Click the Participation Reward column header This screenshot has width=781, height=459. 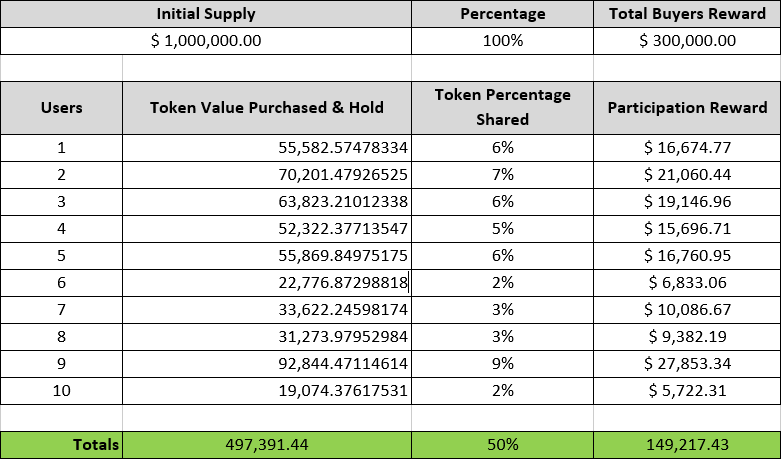[x=687, y=107]
